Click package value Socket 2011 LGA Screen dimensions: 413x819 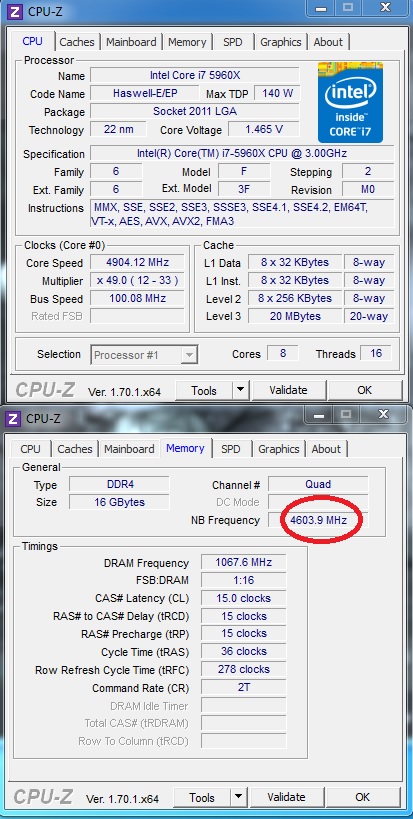click(x=195, y=111)
